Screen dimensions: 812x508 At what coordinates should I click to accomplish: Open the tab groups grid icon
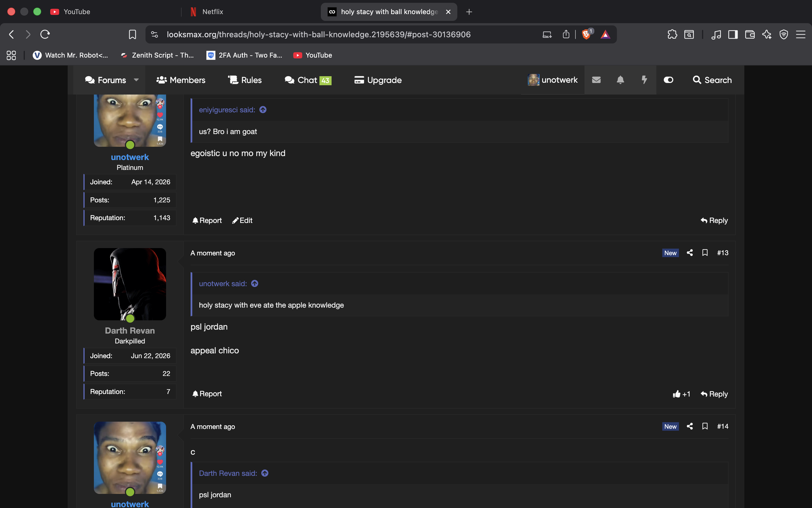pos(11,55)
